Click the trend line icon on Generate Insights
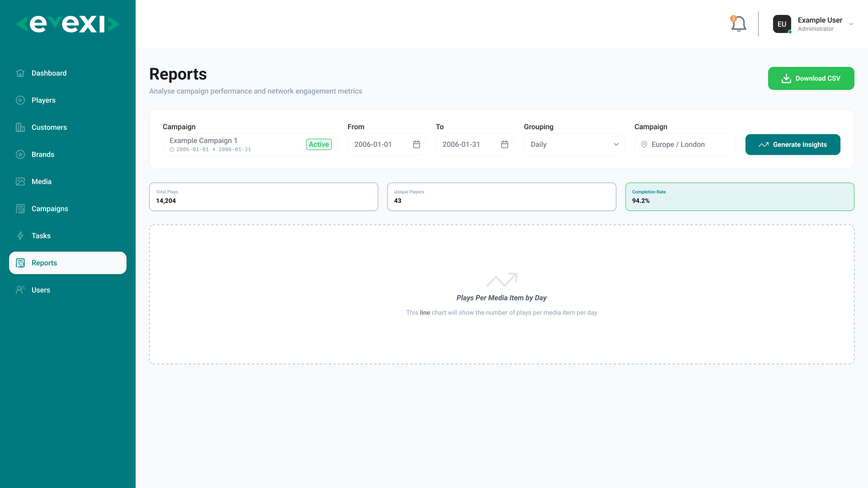Viewport: 868px width, 488px height. [x=764, y=145]
